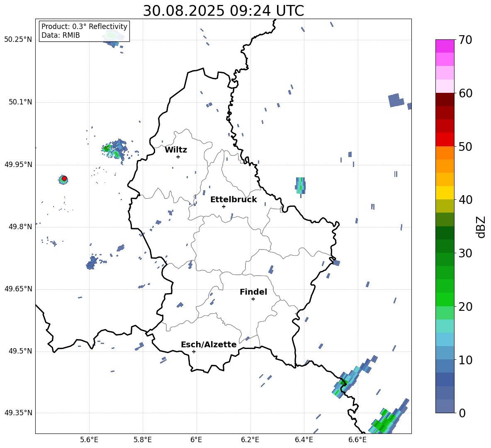Click the red-centered radar echo dot
This screenshot has width=491, height=448.
click(x=64, y=179)
